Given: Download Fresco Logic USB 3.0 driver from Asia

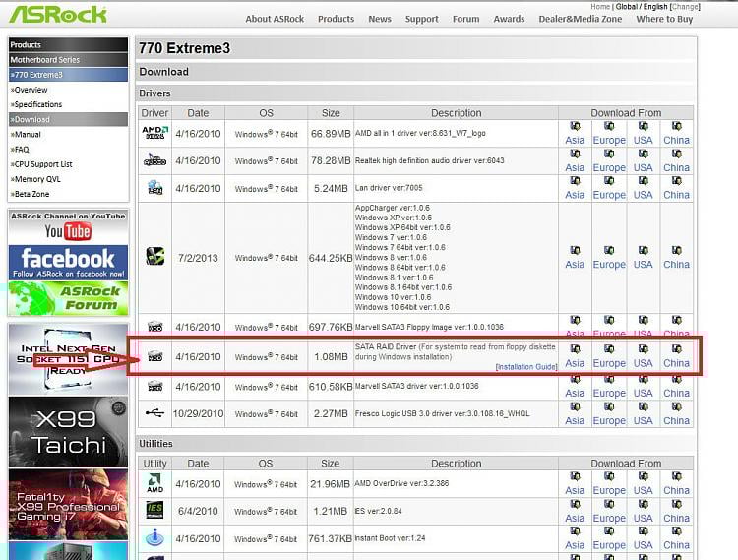Looking at the screenshot, I should click(x=575, y=420).
